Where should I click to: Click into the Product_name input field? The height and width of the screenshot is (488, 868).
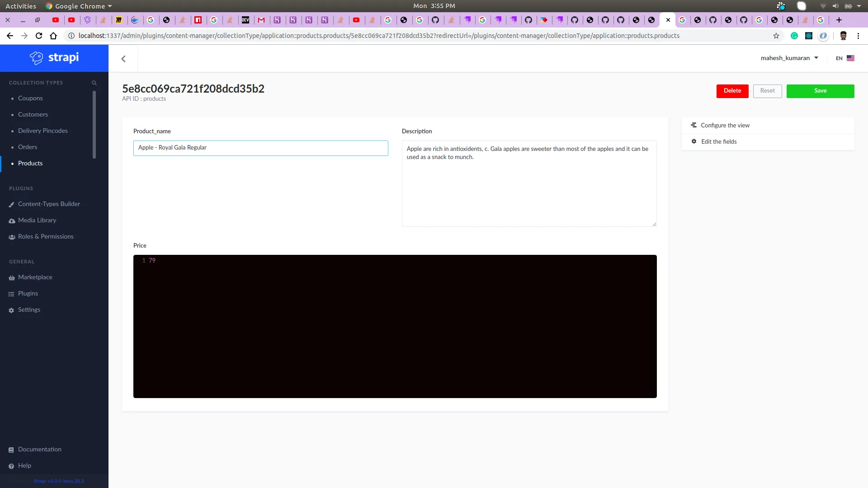[260, 148]
